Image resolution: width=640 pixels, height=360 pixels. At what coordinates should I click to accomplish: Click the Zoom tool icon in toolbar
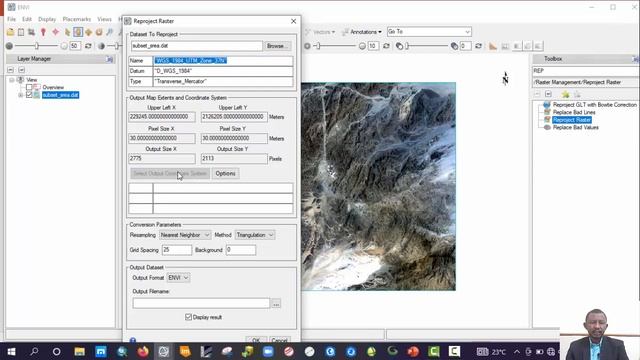(x=109, y=32)
